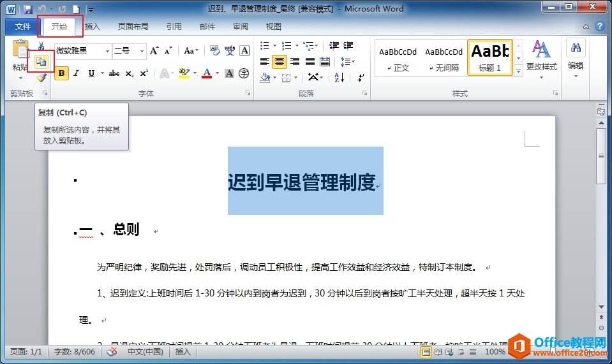612x364 pixels.
Task: Open Word Help question mark icon
Action: (x=599, y=26)
